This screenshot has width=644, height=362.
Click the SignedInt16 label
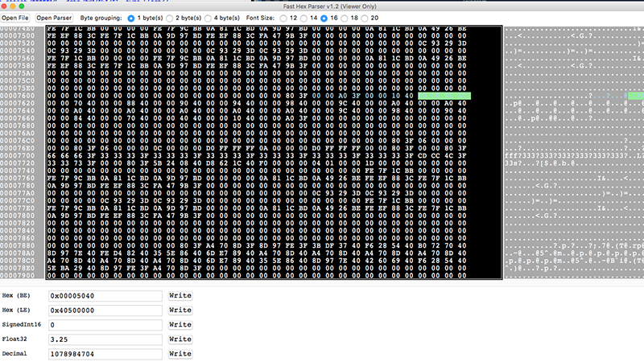click(22, 324)
